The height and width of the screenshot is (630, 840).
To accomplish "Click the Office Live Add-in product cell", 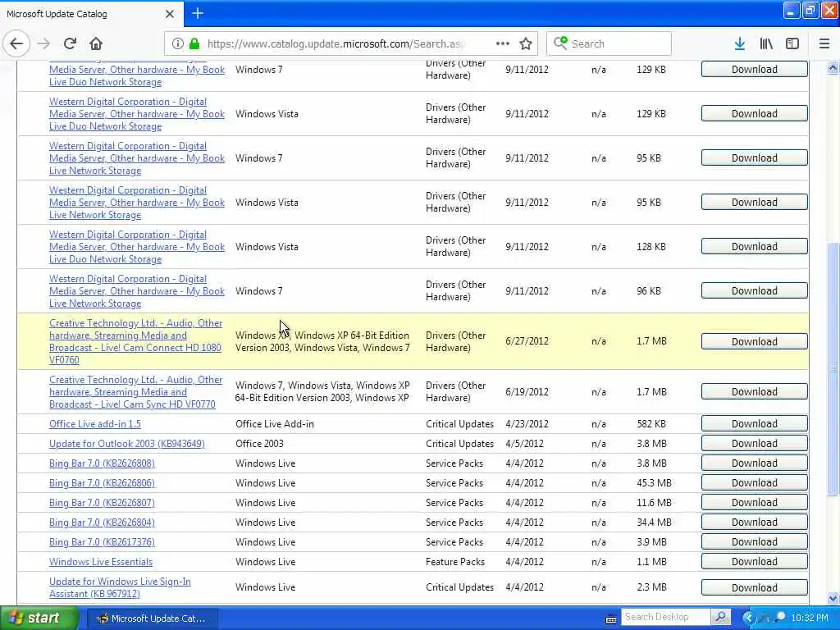I will [275, 424].
